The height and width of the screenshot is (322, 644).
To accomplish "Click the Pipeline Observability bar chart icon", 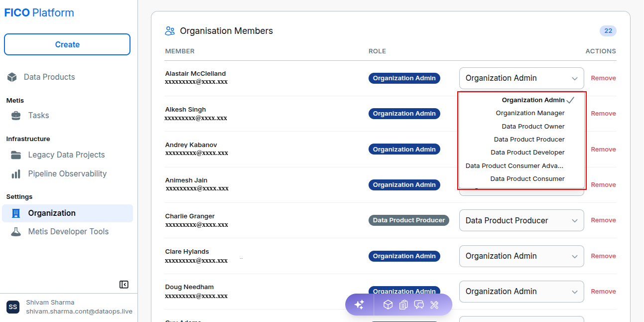I will pos(16,174).
